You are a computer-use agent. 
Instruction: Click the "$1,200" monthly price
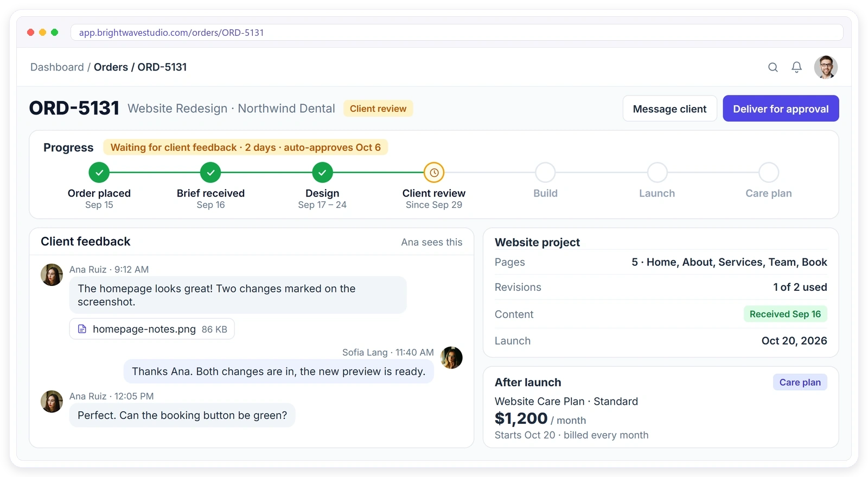pyautogui.click(x=521, y=418)
